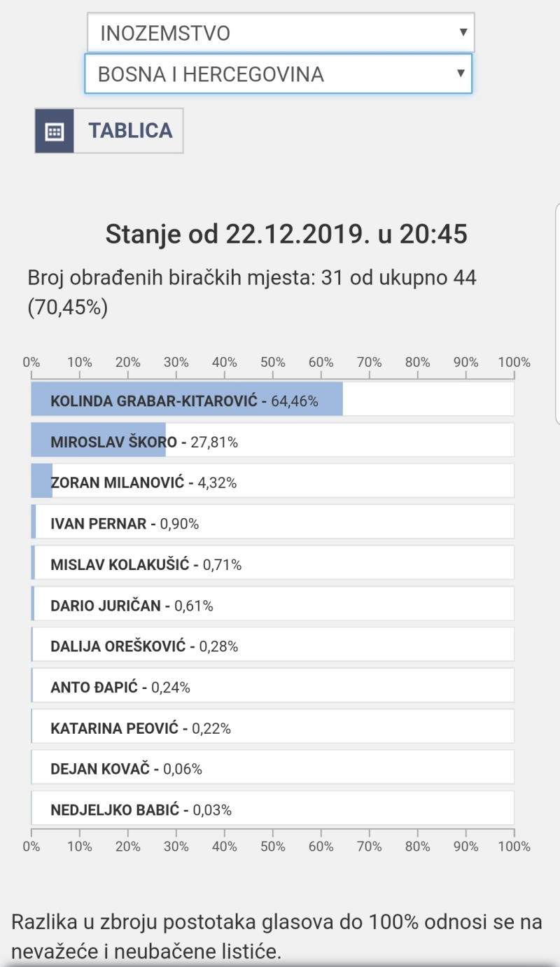Viewport: 560px width, 967px height.
Task: Select the Mislav Kolakušić result row
Action: click(x=273, y=563)
